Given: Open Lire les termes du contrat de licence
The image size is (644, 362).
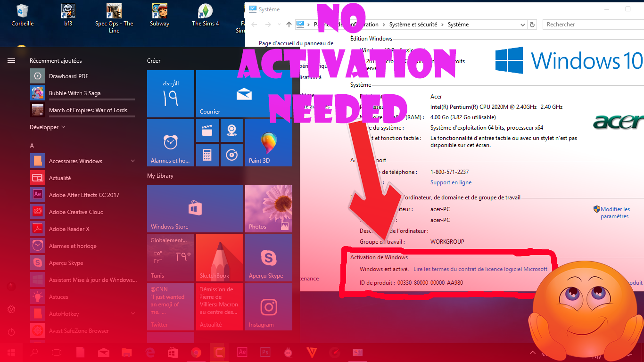Looking at the screenshot, I should pyautogui.click(x=481, y=269).
